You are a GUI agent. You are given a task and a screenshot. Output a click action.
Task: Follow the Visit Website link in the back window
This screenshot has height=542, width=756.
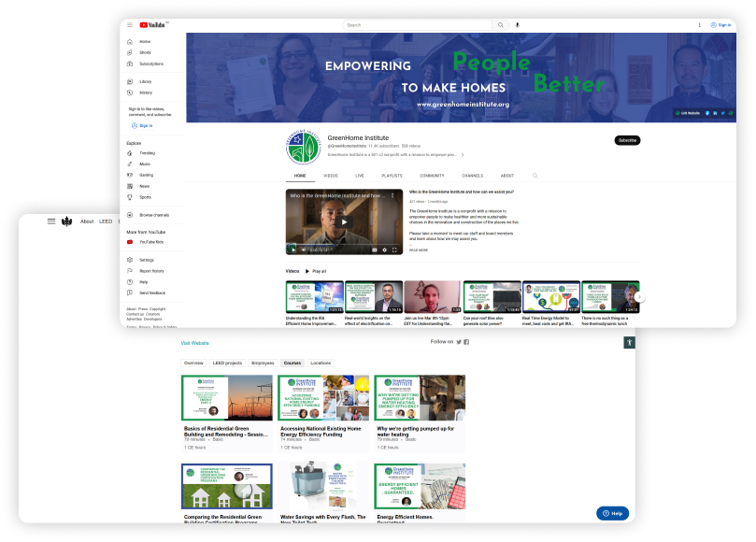click(194, 343)
